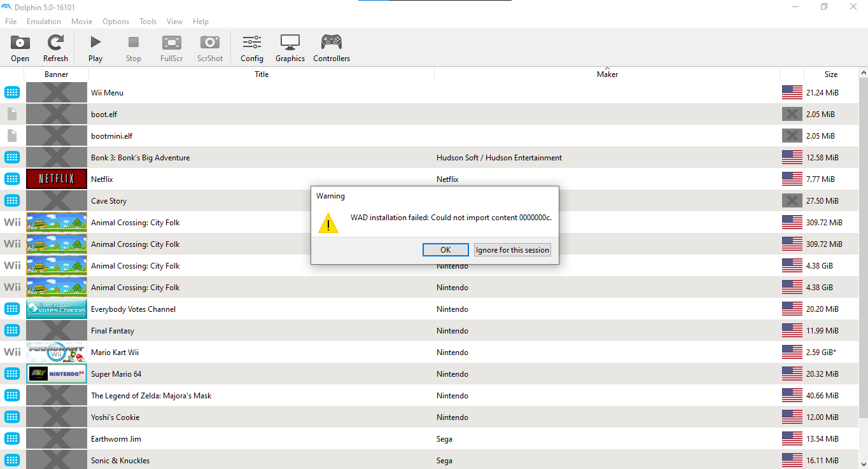Image resolution: width=868 pixels, height=469 pixels.
Task: Select the Cave Story title
Action: pyautogui.click(x=109, y=201)
